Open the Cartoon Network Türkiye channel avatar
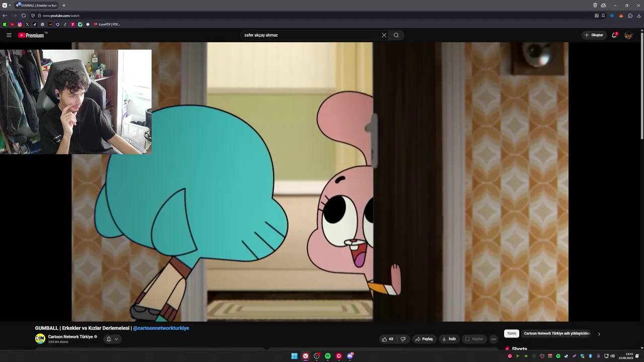 pyautogui.click(x=40, y=339)
